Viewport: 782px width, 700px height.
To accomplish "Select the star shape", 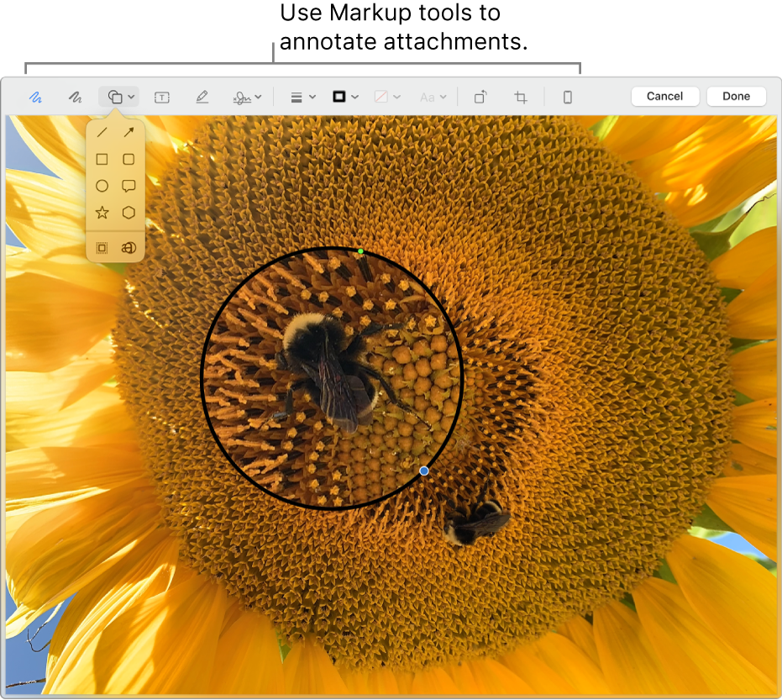I will click(101, 213).
